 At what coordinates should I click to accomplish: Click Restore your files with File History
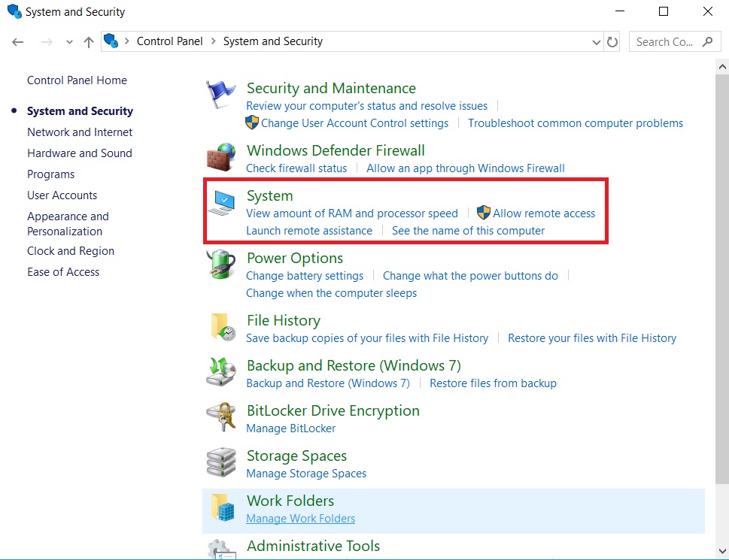(x=592, y=338)
